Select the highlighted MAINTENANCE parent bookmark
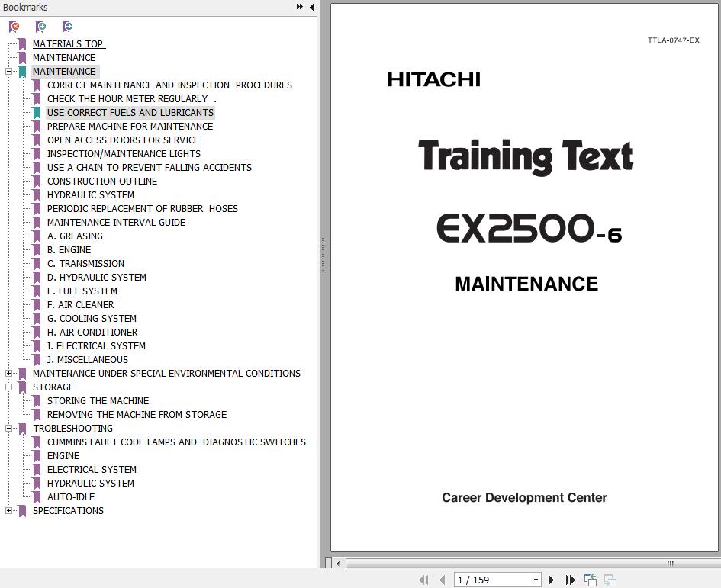The image size is (721, 588). click(64, 71)
